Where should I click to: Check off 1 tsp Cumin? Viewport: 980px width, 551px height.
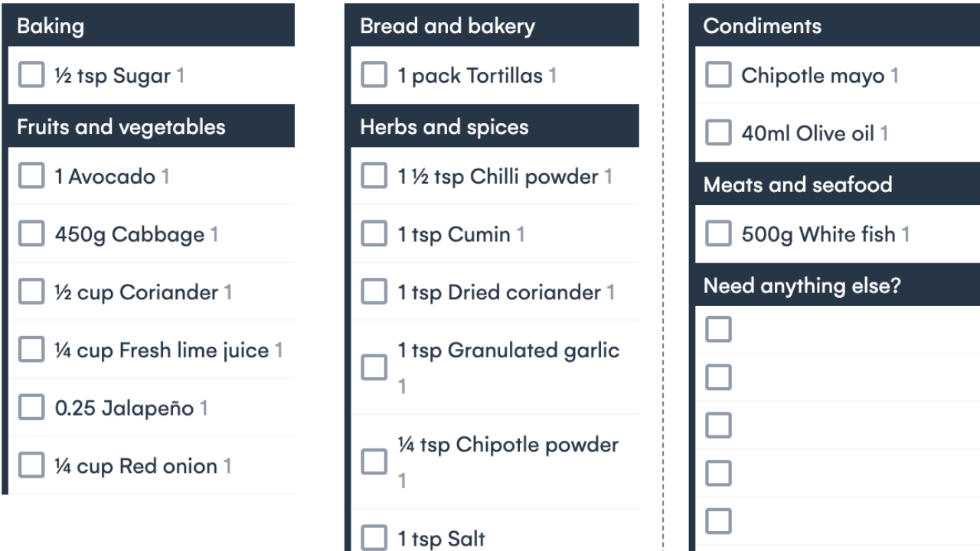tap(374, 234)
